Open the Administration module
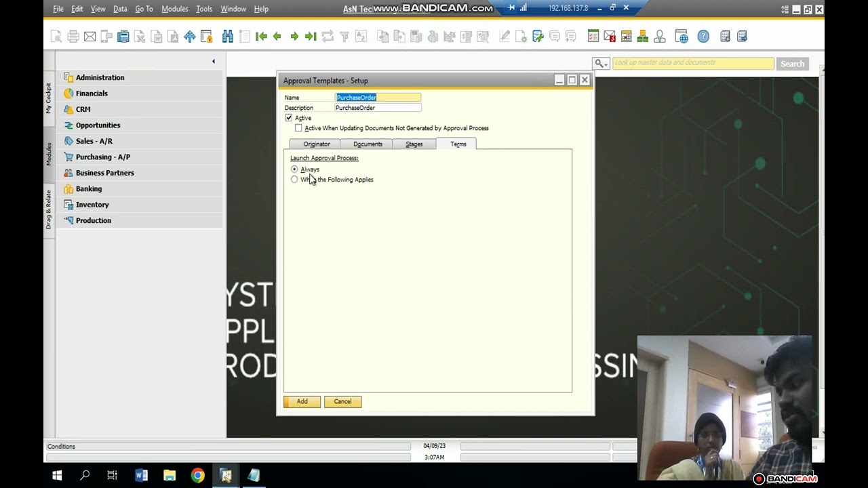This screenshot has height=488, width=868. click(x=100, y=77)
